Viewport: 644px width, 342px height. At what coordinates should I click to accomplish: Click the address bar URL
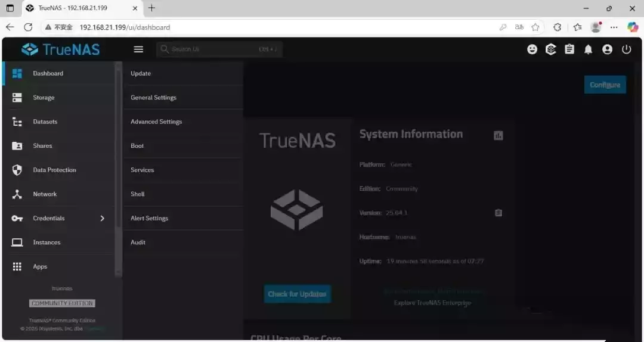coord(125,27)
